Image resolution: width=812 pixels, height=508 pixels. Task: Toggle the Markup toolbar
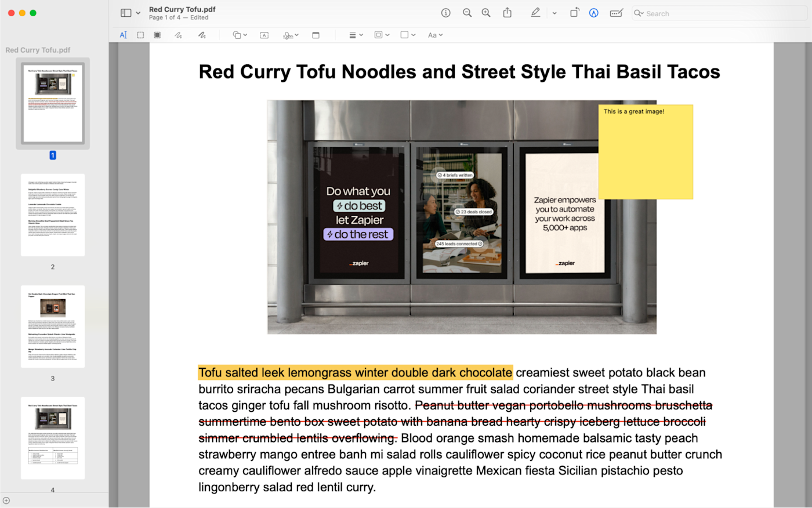click(593, 13)
